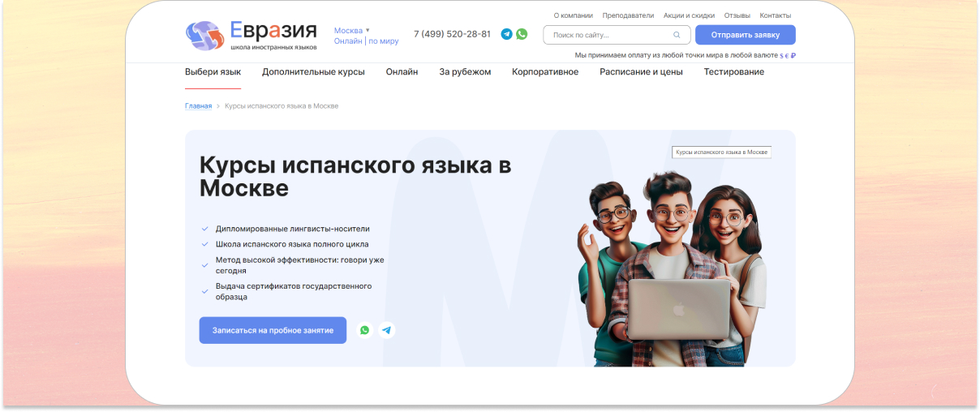Open the За рубежом section

[465, 72]
